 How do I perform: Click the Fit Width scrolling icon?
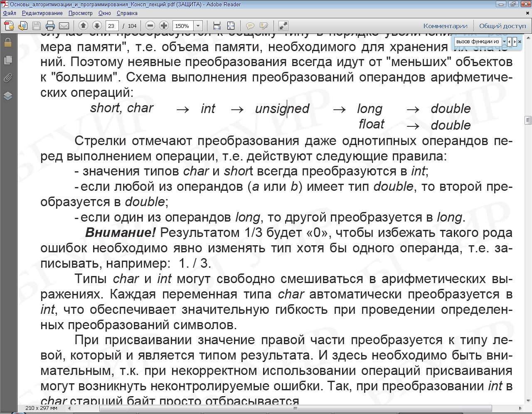point(217,26)
